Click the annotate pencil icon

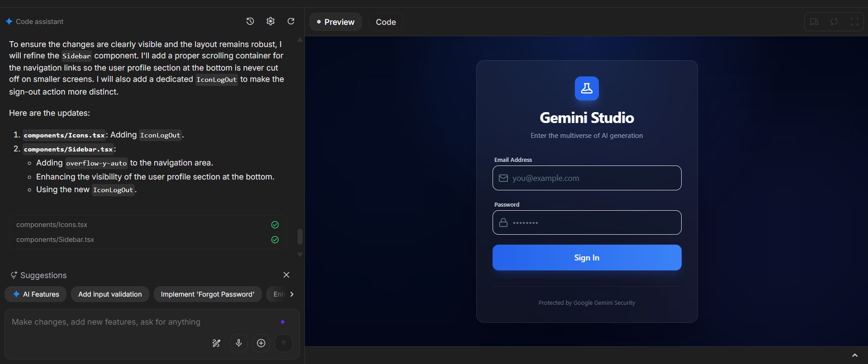click(217, 343)
